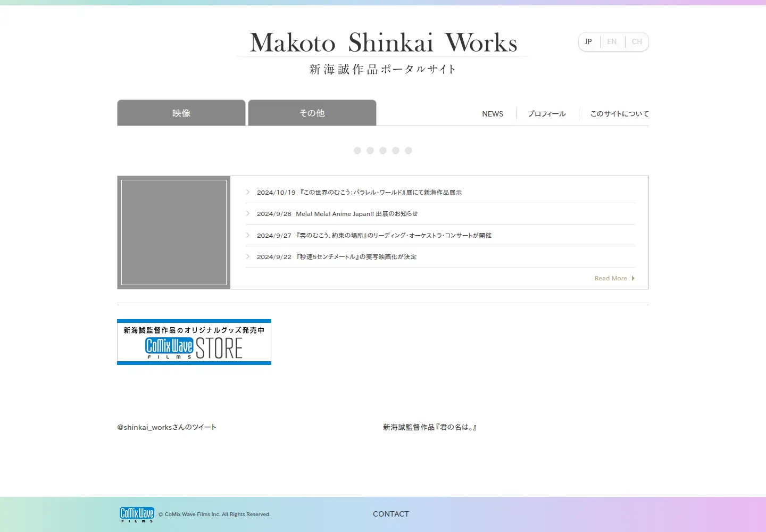Go to NEWS page
This screenshot has width=766, height=532.
coord(493,114)
